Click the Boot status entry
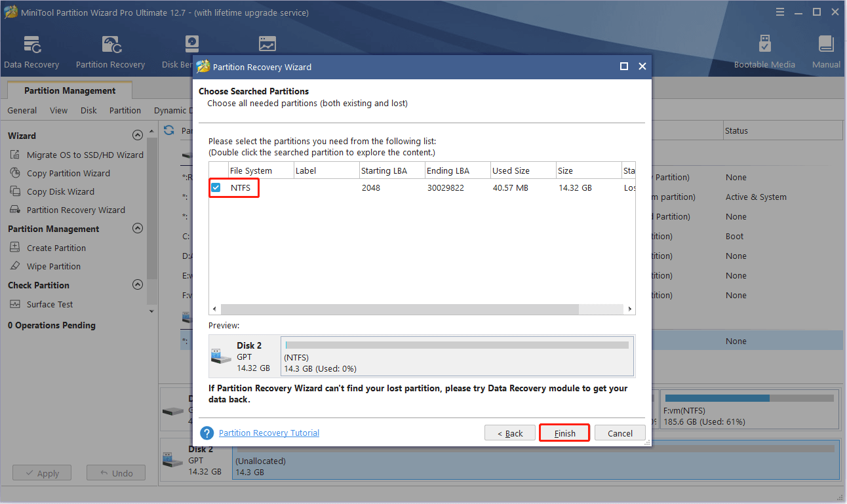 coord(734,237)
